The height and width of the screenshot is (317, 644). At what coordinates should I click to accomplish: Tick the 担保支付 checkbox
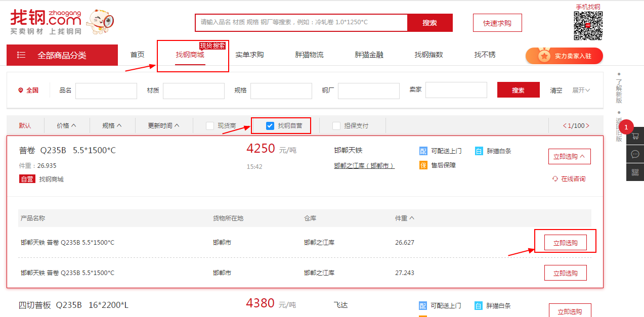tap(336, 126)
